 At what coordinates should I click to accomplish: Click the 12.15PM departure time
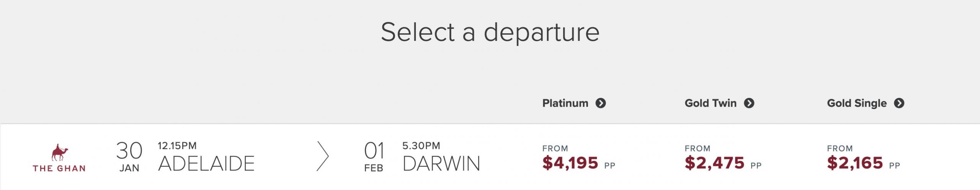177,146
